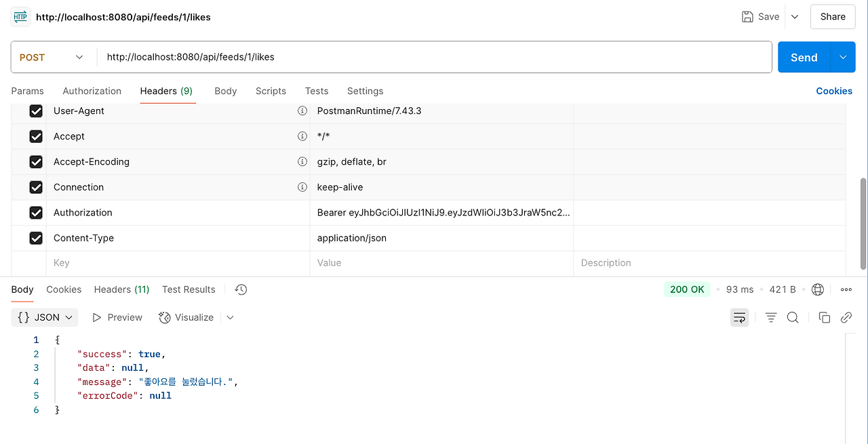
Task: Click the new header Description field
Action: (x=709, y=263)
